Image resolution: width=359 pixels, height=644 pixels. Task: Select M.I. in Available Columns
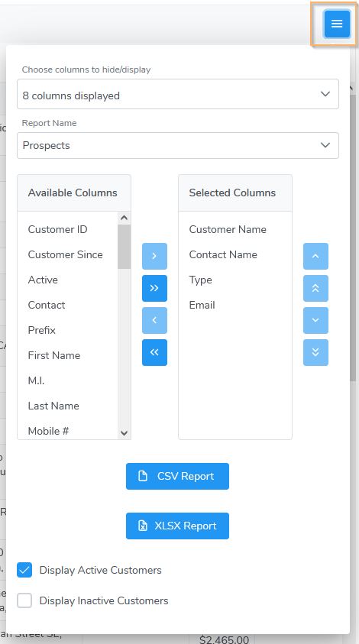pyautogui.click(x=36, y=380)
